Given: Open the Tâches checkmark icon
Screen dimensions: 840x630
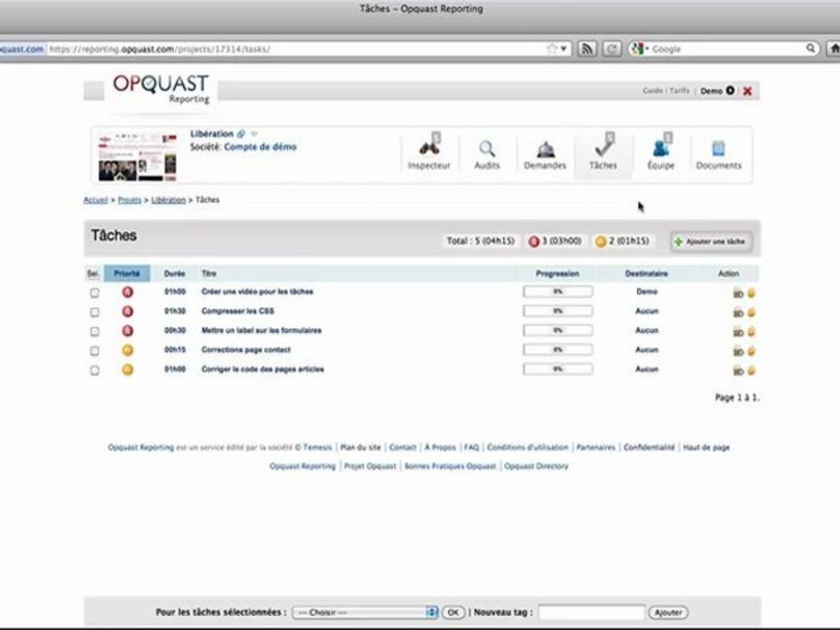Looking at the screenshot, I should click(x=604, y=146).
